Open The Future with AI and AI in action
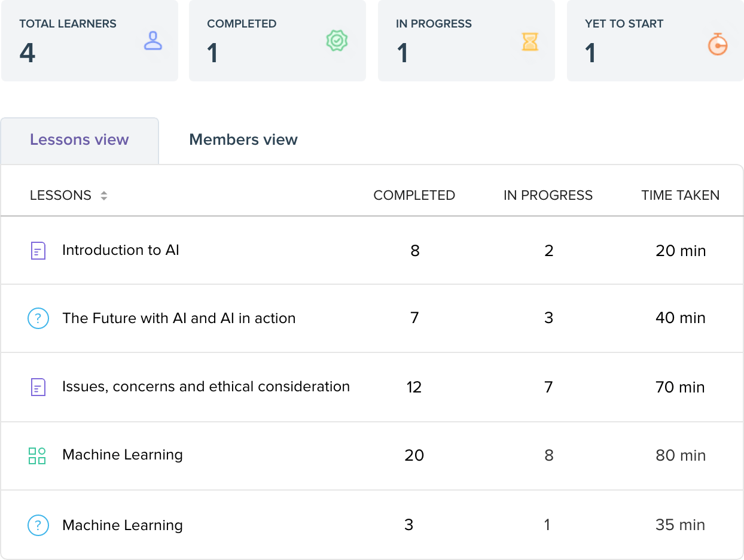 pos(179,318)
